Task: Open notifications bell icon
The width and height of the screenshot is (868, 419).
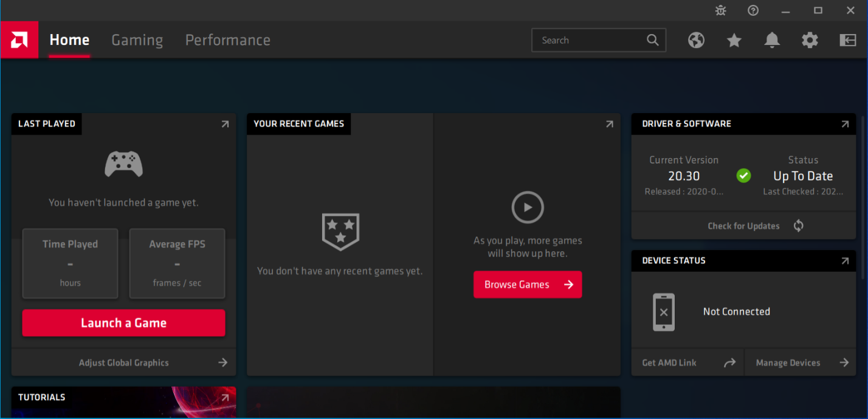Action: [772, 40]
